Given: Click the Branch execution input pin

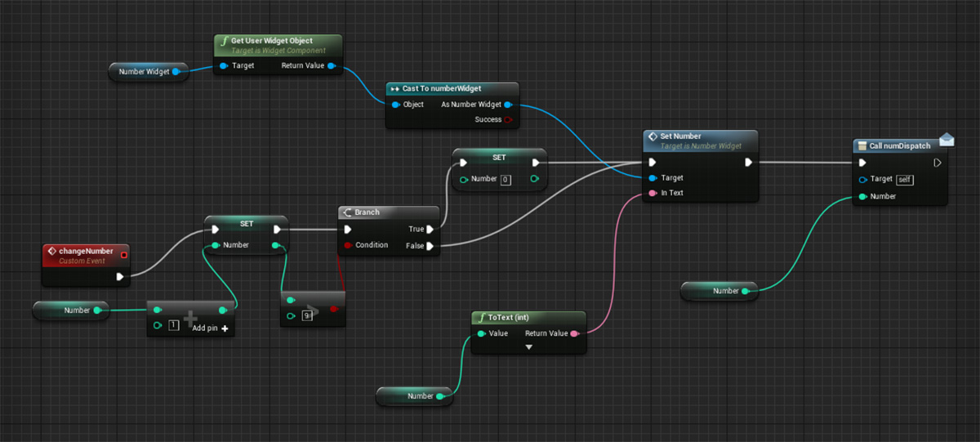Looking at the screenshot, I should point(349,230).
